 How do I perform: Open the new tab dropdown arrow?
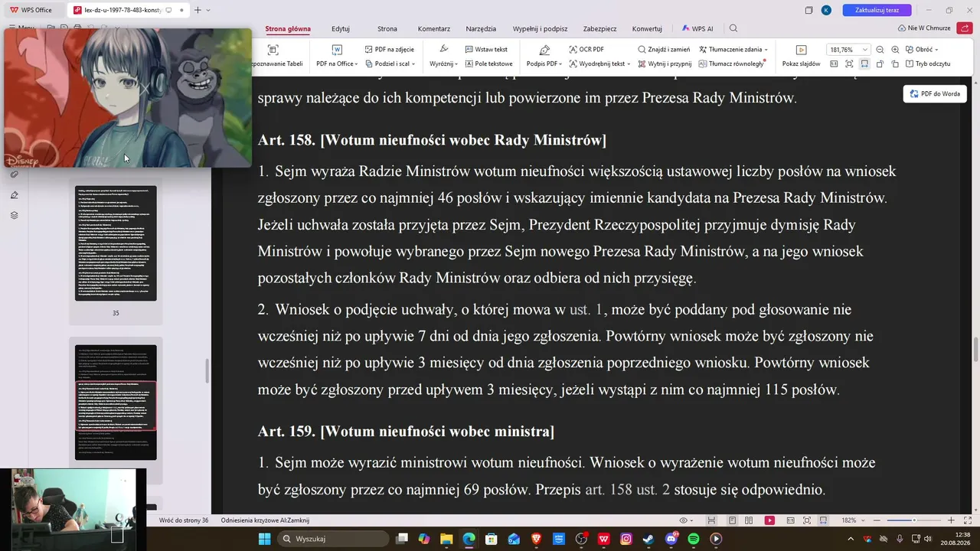pos(208,10)
